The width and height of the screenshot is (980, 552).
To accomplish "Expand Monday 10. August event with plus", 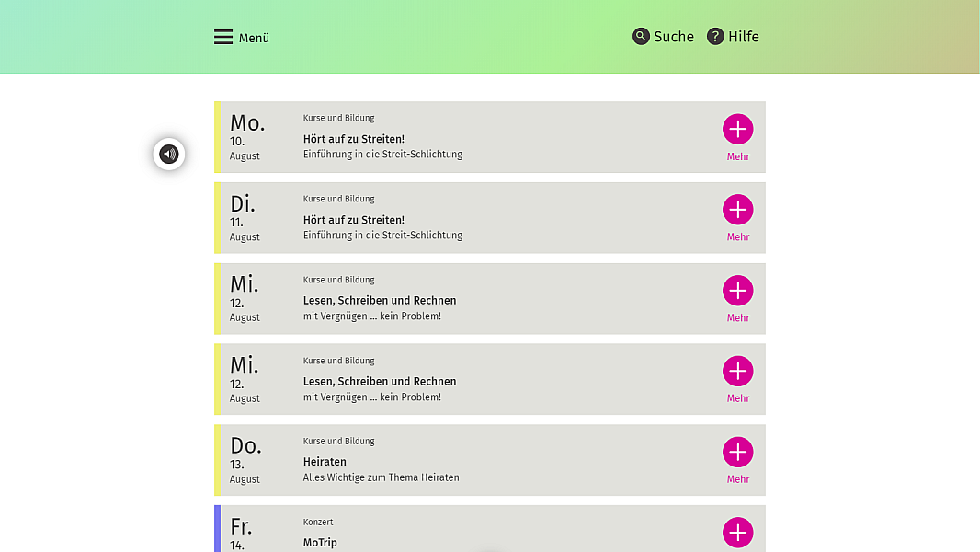I will click(x=737, y=129).
